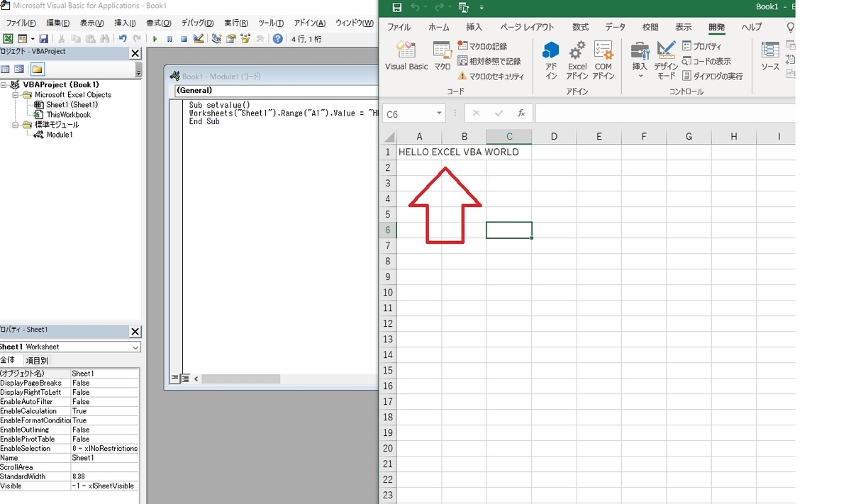This screenshot has width=851, height=504.
Task: Run the macro with the green play icon
Action: click(x=155, y=39)
